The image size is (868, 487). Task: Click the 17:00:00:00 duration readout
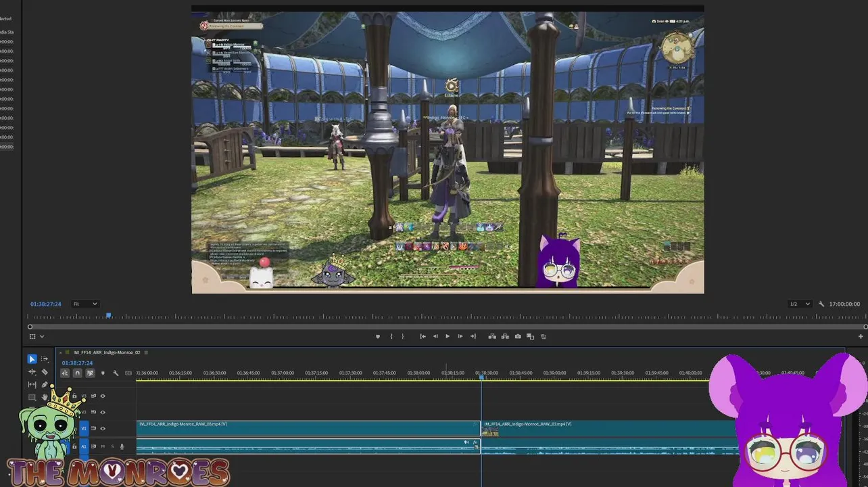844,304
